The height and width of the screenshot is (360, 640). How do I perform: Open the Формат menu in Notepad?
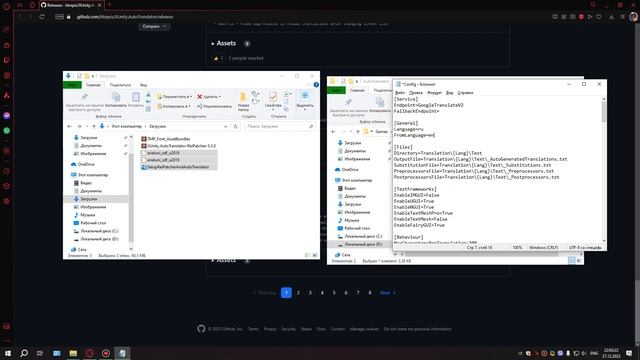click(x=434, y=93)
